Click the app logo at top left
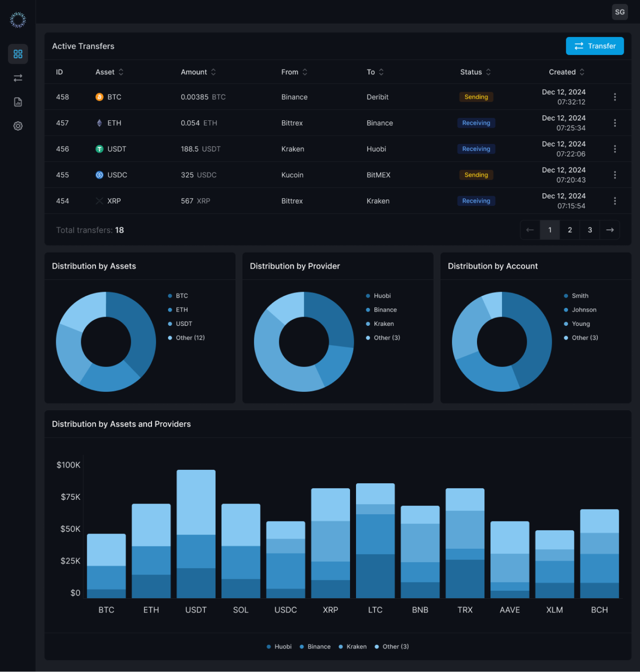 [x=18, y=20]
